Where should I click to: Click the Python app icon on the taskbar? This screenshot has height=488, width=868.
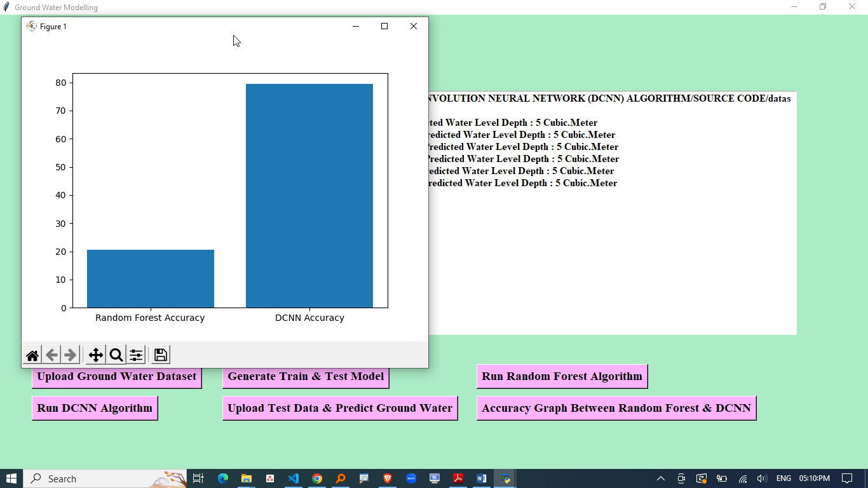pos(505,478)
